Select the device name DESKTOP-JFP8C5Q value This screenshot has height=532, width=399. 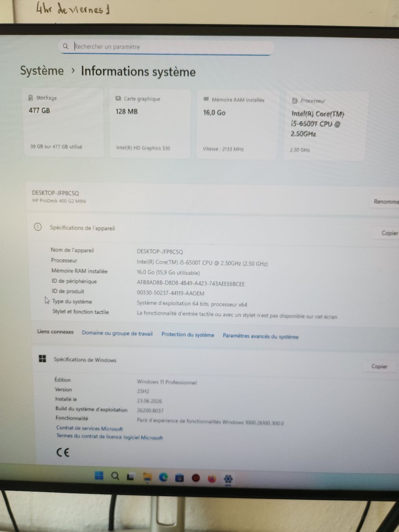pyautogui.click(x=160, y=251)
